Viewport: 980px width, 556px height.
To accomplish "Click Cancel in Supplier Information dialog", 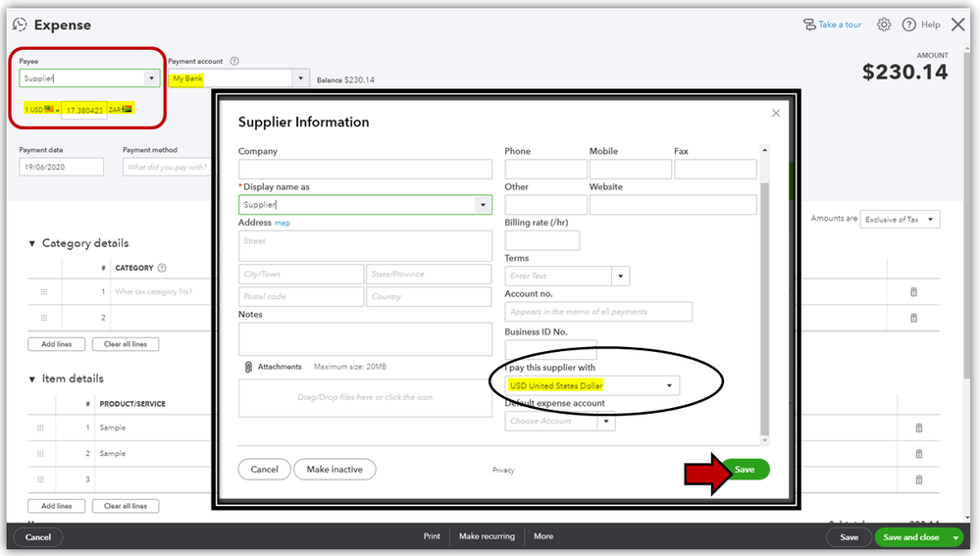I will pyautogui.click(x=265, y=469).
